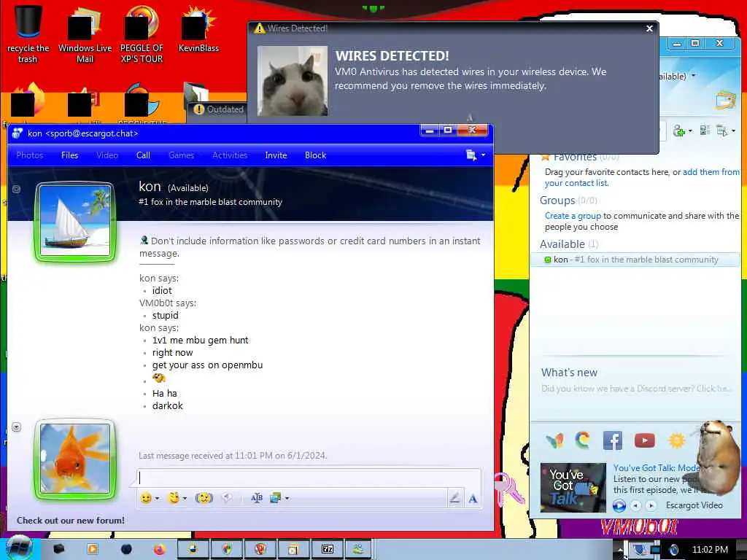Image resolution: width=747 pixels, height=560 pixels.
Task: Expand the wink dropdown arrow
Action: (x=185, y=499)
